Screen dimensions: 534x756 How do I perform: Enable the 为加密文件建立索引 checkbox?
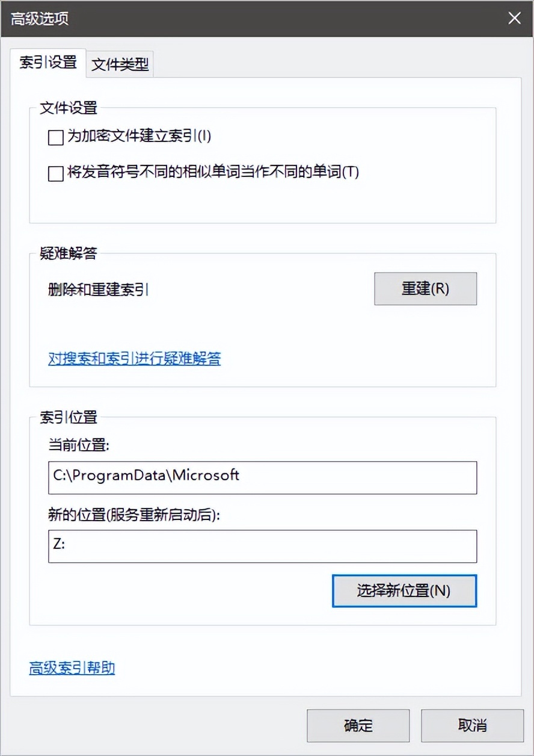pos(56,138)
